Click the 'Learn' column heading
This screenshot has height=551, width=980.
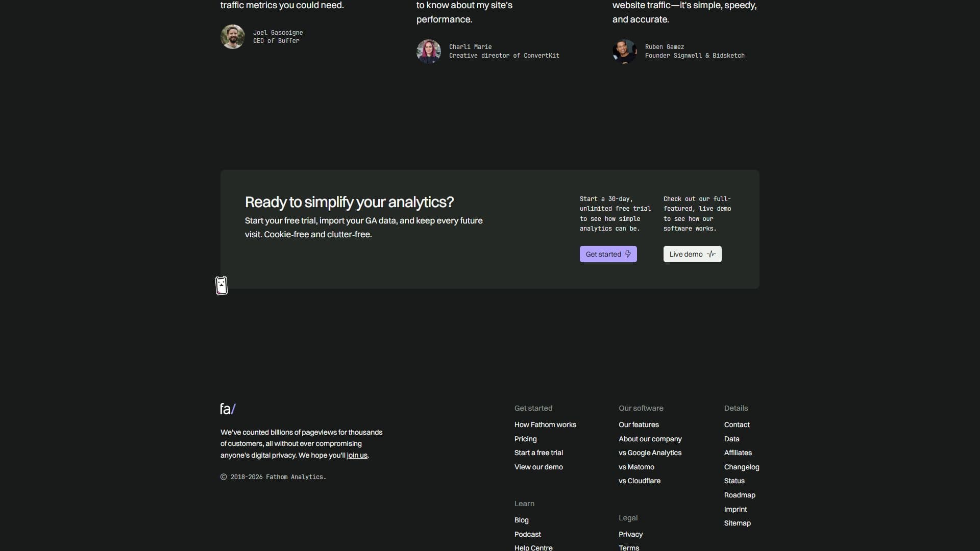[524, 504]
